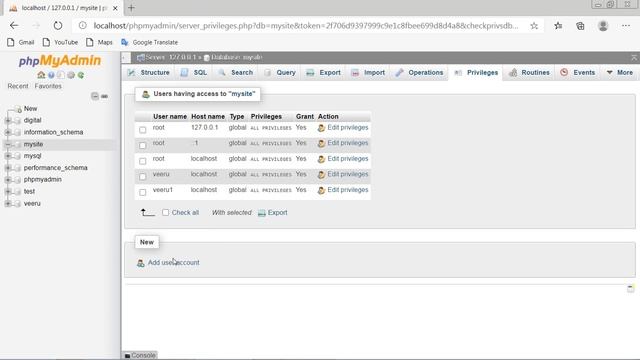Viewport: 640px width, 360px height.
Task: Click the collapse all tree icon
Action: point(95,96)
